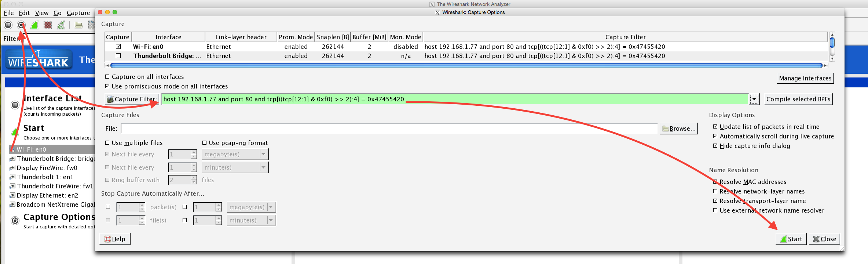Viewport: 868px width, 264px height.
Task: Click the X11 icon in the main Wireshark title bar
Action: [432, 4]
